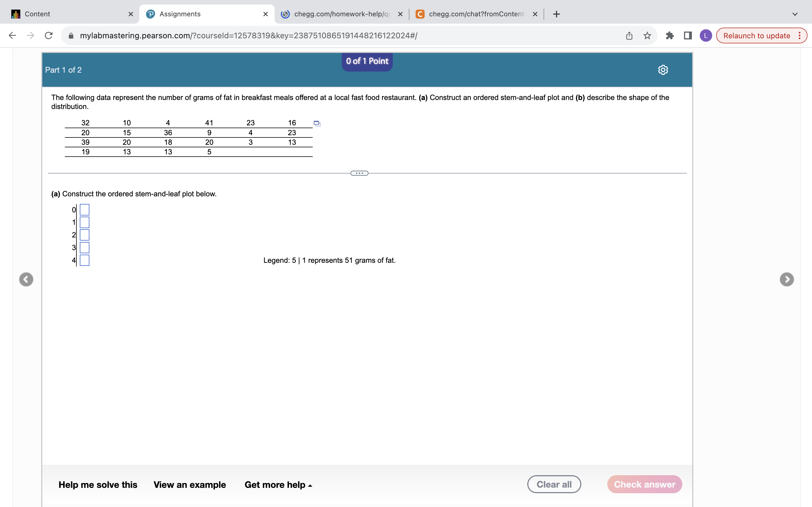Reload the current page

(x=48, y=35)
